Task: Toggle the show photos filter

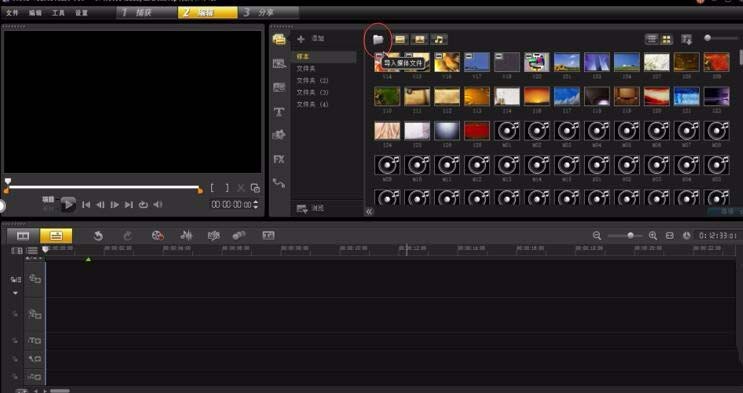Action: 419,39
